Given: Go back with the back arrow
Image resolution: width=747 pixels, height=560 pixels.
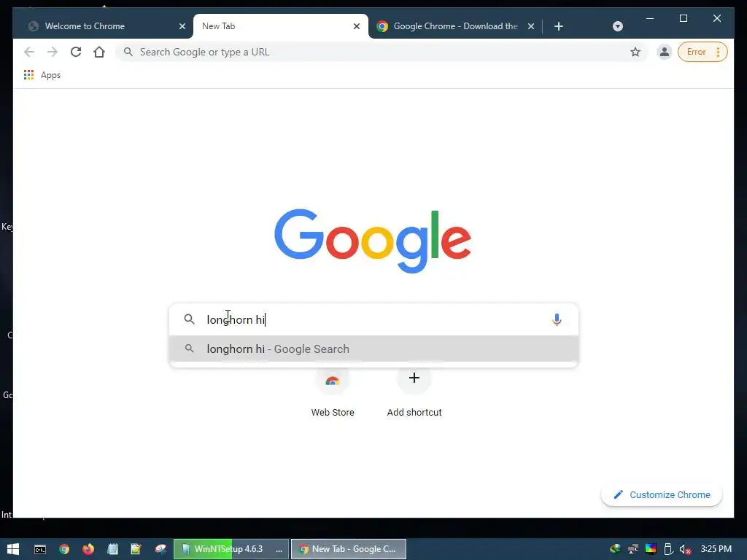Looking at the screenshot, I should coord(29,52).
